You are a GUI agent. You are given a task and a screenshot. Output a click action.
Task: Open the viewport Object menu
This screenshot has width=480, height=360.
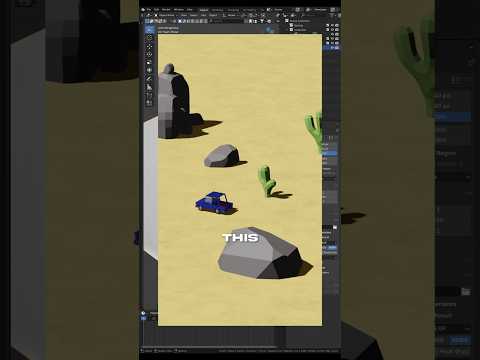coord(213,15)
